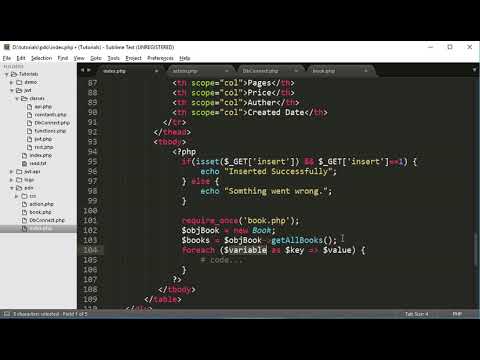Screen dimensions: 480x360
Task: Click the vertical scrollbar in the editor
Action: pos(476,249)
